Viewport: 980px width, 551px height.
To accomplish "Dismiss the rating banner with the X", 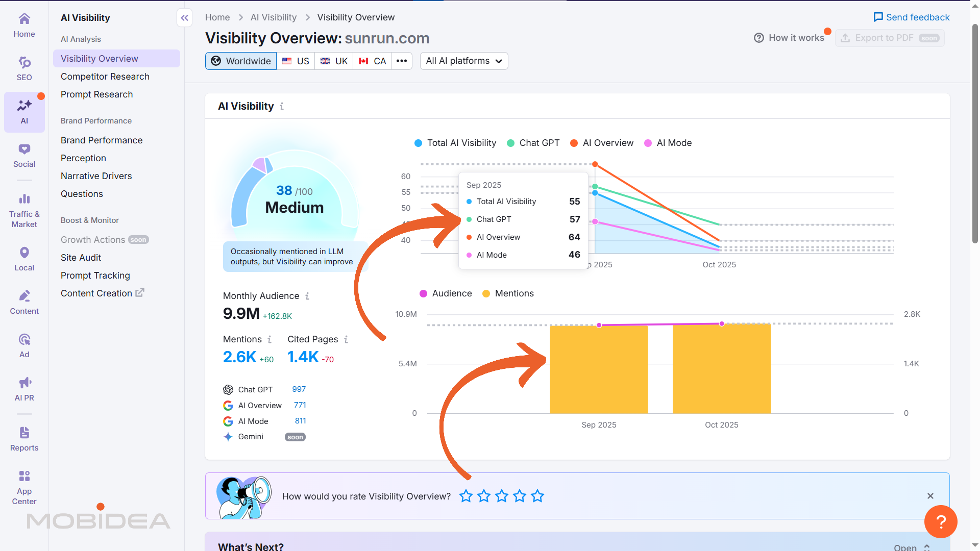I will click(x=930, y=495).
